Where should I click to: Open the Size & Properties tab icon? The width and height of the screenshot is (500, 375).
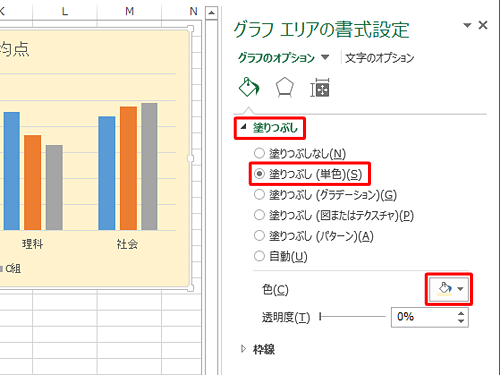click(320, 88)
